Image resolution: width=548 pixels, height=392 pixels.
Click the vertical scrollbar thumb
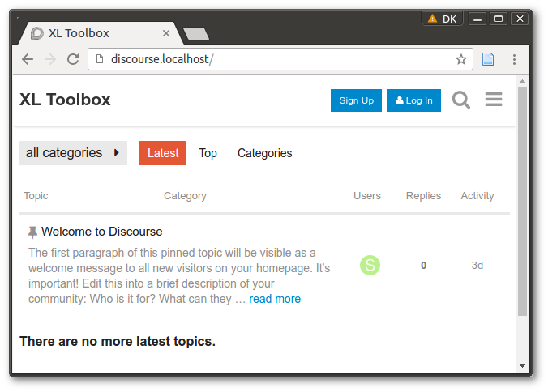pyautogui.click(x=522, y=202)
